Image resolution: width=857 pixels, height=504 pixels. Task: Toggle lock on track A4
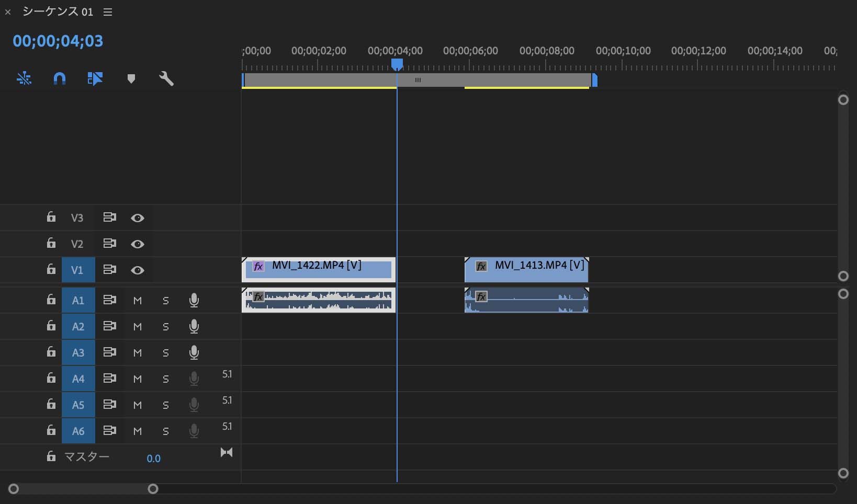(51, 378)
